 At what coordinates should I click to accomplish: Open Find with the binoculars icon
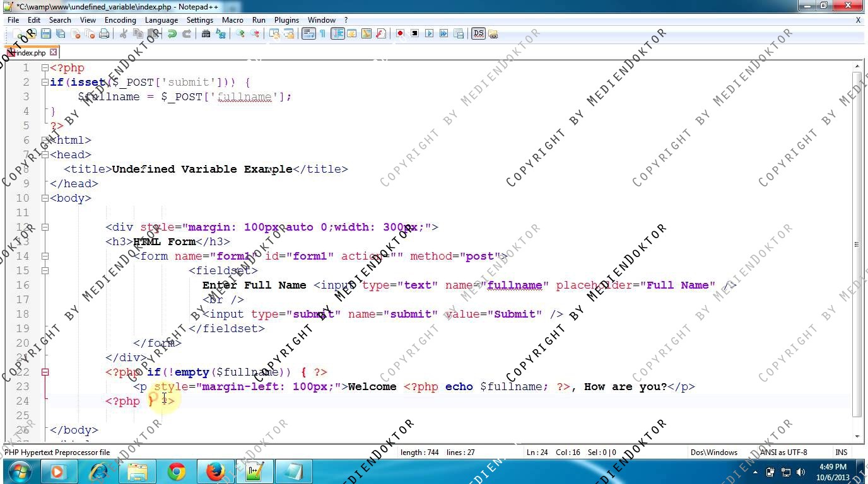(x=206, y=34)
